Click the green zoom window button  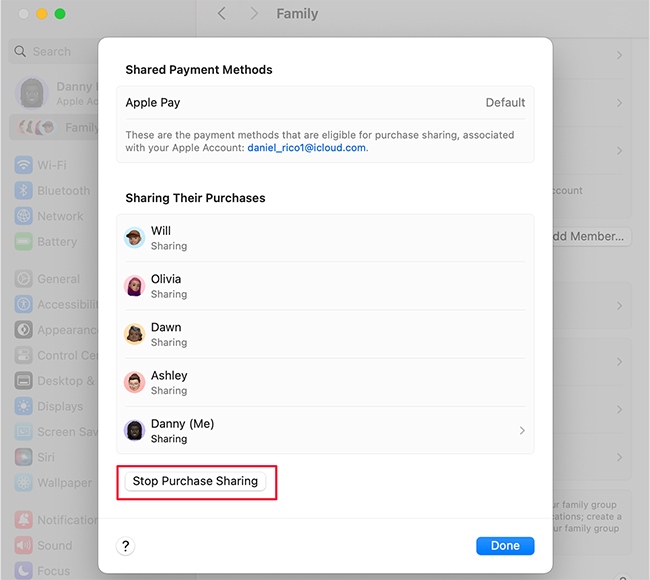pos(60,14)
